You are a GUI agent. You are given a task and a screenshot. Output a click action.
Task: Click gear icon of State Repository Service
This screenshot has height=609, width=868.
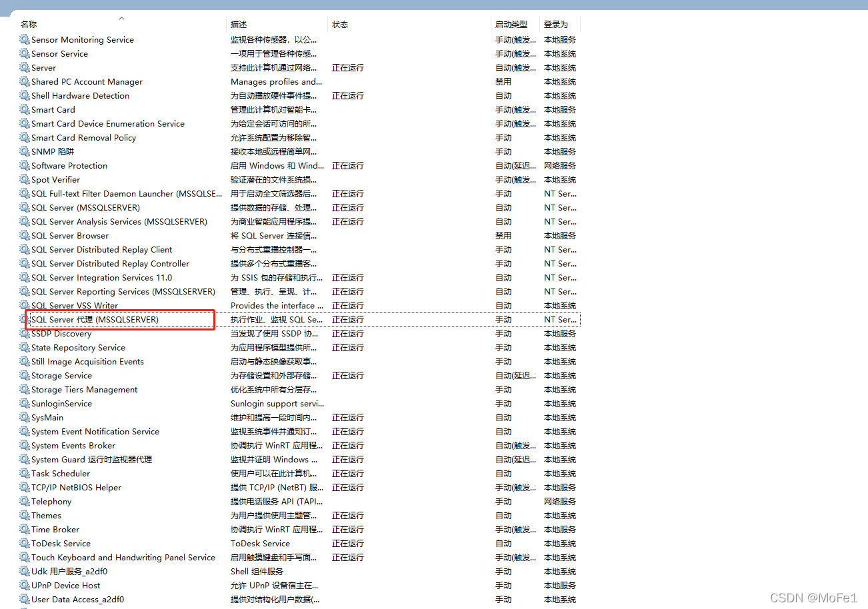(x=25, y=347)
